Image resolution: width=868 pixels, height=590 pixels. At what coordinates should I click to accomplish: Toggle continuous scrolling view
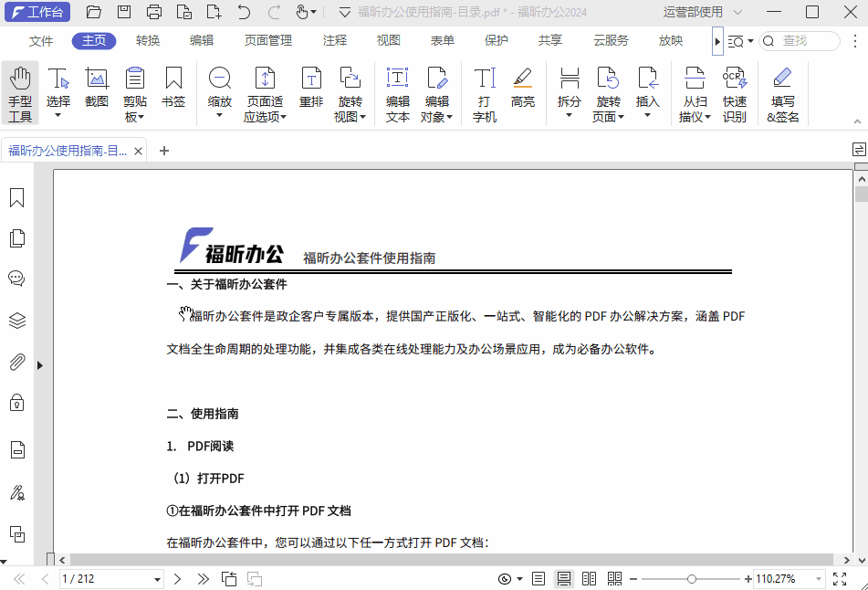tap(563, 578)
